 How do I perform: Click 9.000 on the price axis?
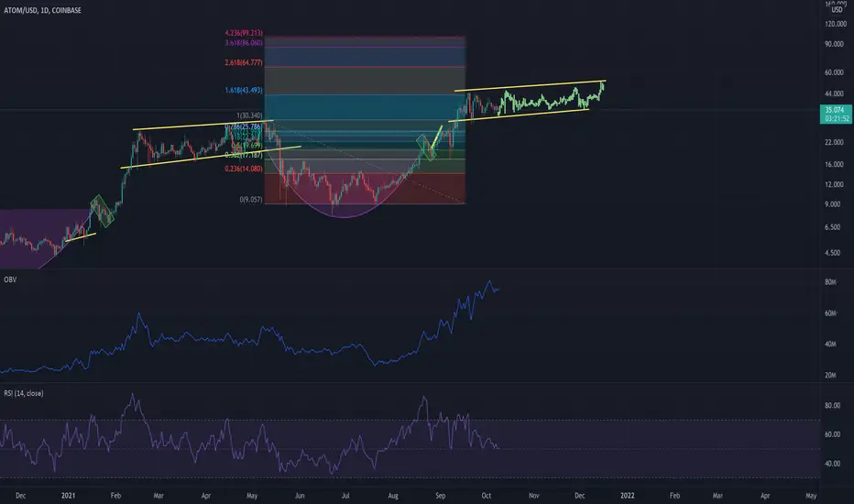833,204
